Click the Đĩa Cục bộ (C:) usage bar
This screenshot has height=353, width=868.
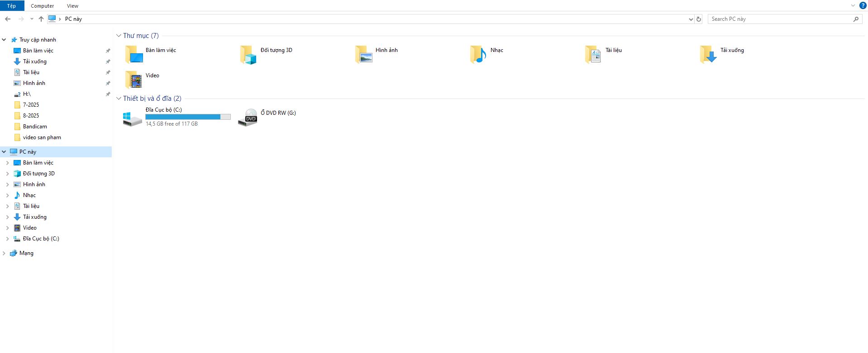coord(188,117)
